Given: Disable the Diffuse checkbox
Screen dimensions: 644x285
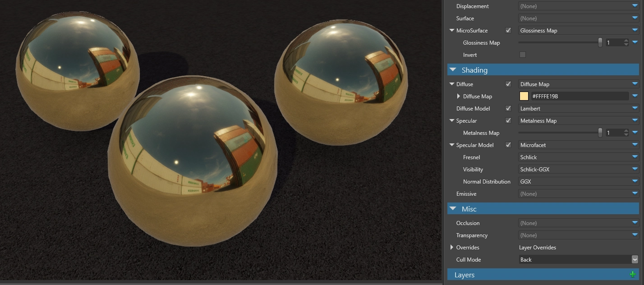Looking at the screenshot, I should click(508, 84).
